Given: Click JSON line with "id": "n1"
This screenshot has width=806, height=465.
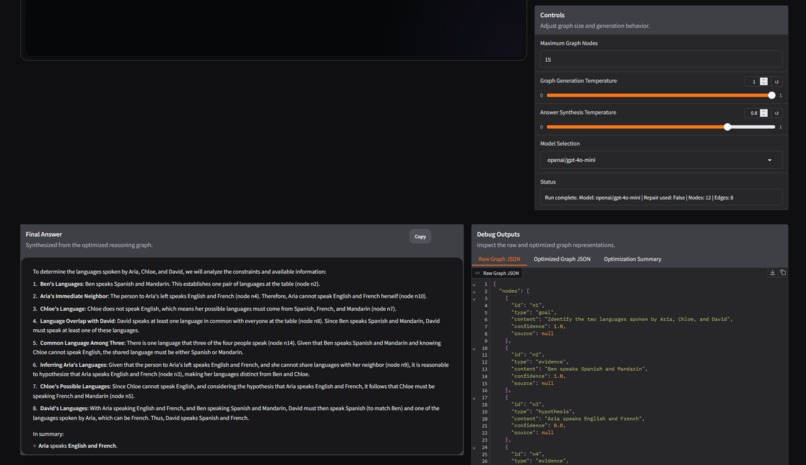Looking at the screenshot, I should point(527,305).
